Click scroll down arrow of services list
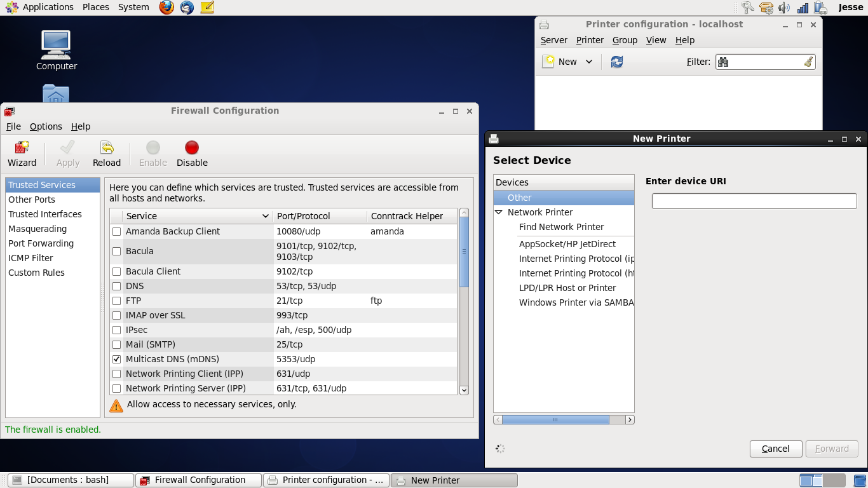 point(464,390)
